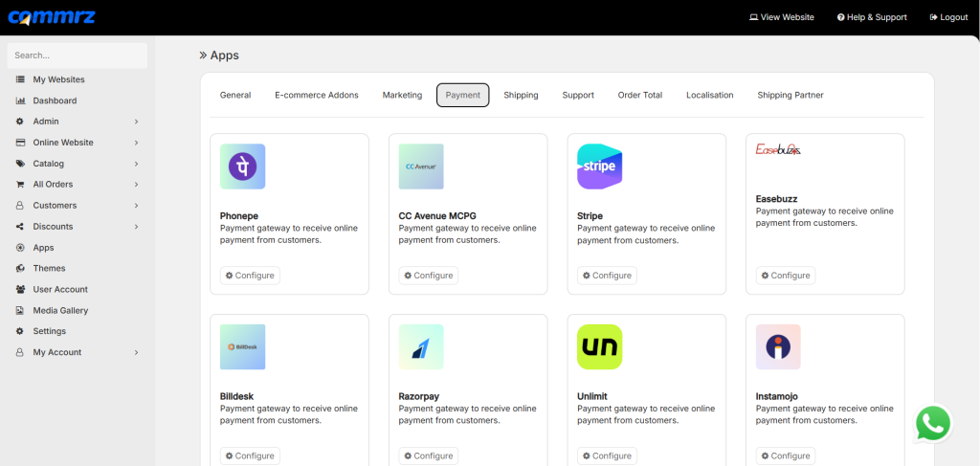The height and width of the screenshot is (466, 980).
Task: Open the Shipping tab
Action: pos(522,95)
